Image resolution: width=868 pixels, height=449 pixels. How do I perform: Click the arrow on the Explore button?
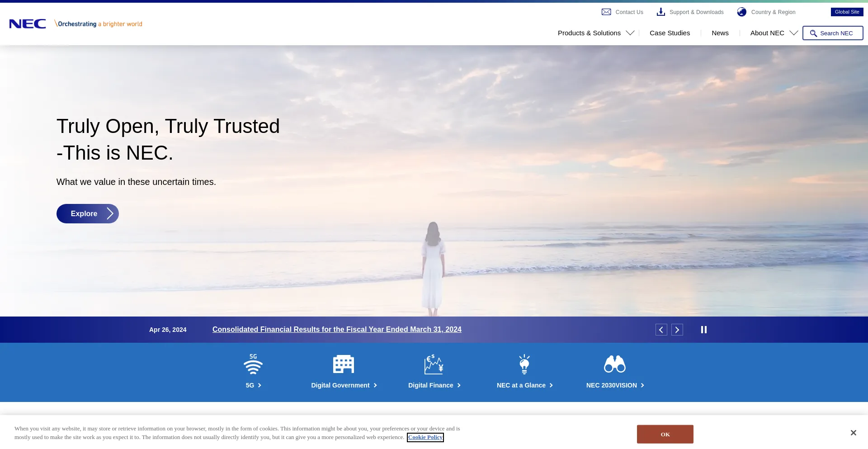(x=110, y=213)
